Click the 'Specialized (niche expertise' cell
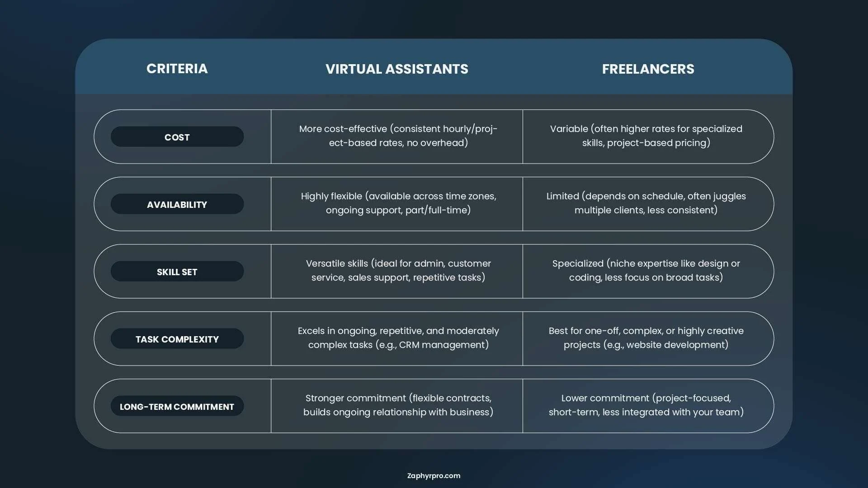Viewport: 868px width, 488px height. click(x=647, y=271)
